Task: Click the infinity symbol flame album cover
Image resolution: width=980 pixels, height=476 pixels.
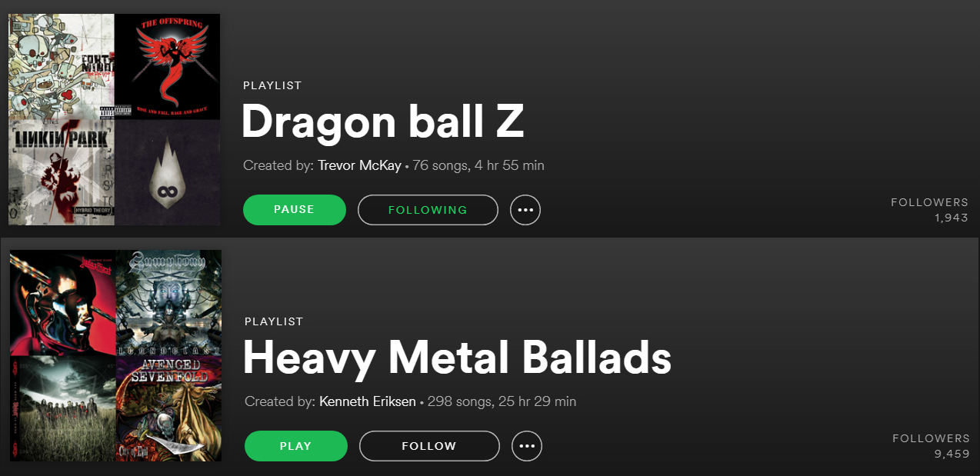Action: pos(168,173)
